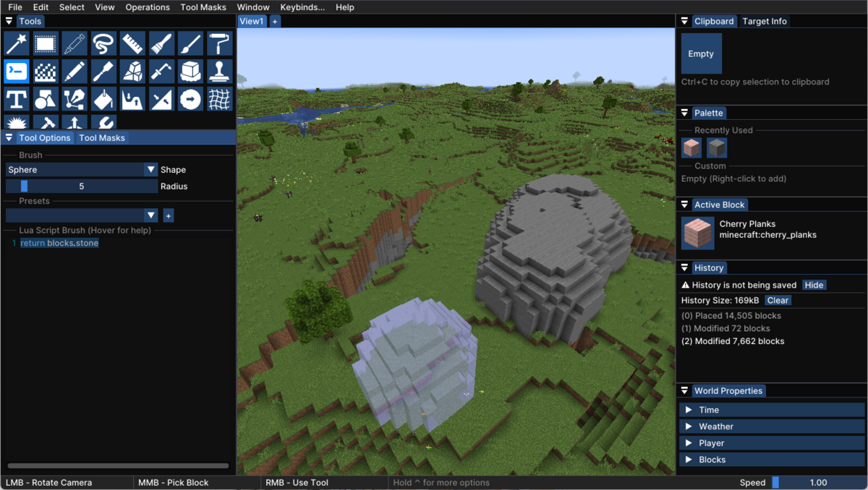
Task: Select the Stamp tool
Action: click(x=218, y=71)
